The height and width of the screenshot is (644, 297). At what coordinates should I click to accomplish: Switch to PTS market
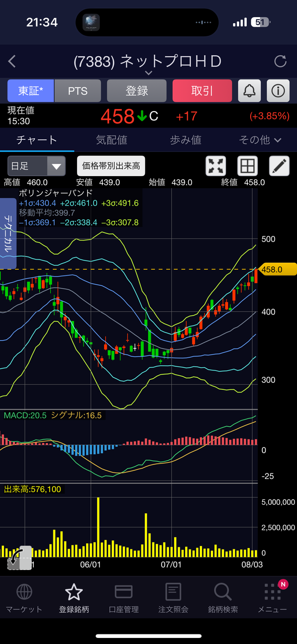78,91
